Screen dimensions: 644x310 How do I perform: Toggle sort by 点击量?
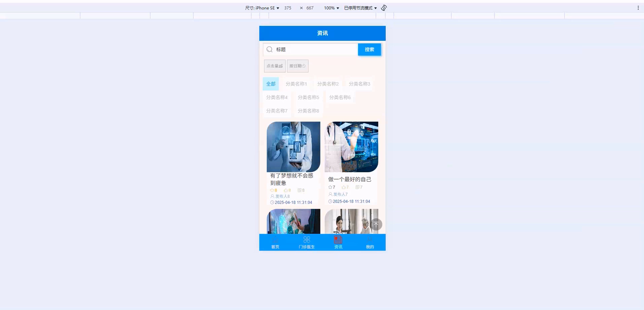(x=274, y=66)
